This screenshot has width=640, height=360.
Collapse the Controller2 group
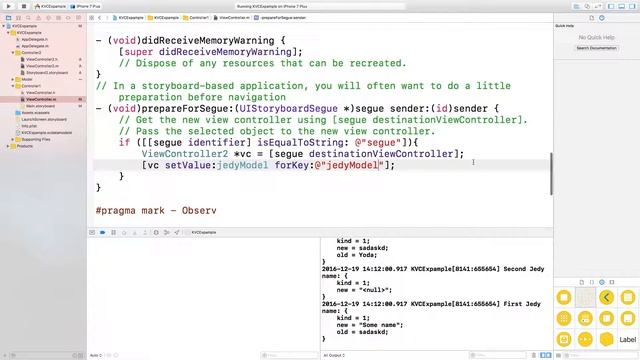coord(13,53)
